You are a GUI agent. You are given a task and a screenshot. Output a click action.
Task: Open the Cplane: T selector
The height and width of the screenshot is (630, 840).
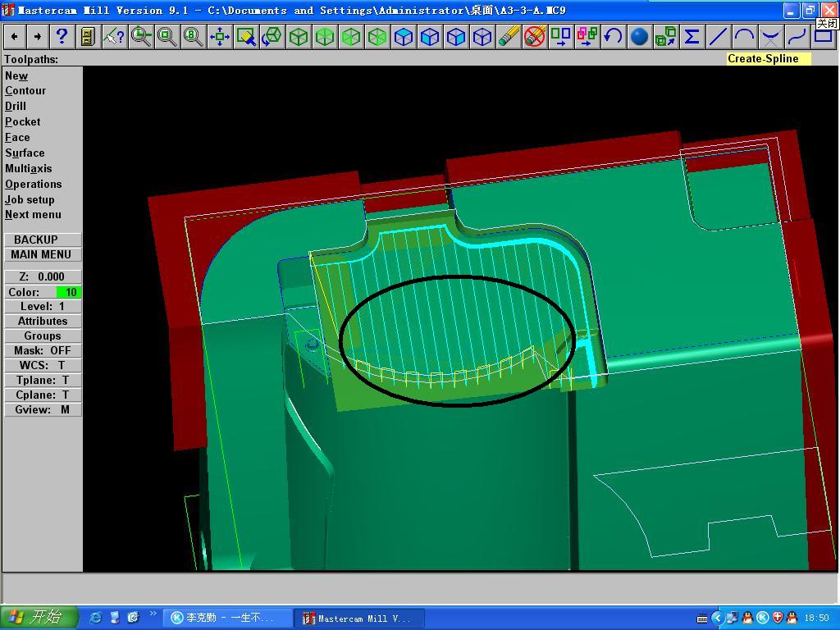coord(43,395)
